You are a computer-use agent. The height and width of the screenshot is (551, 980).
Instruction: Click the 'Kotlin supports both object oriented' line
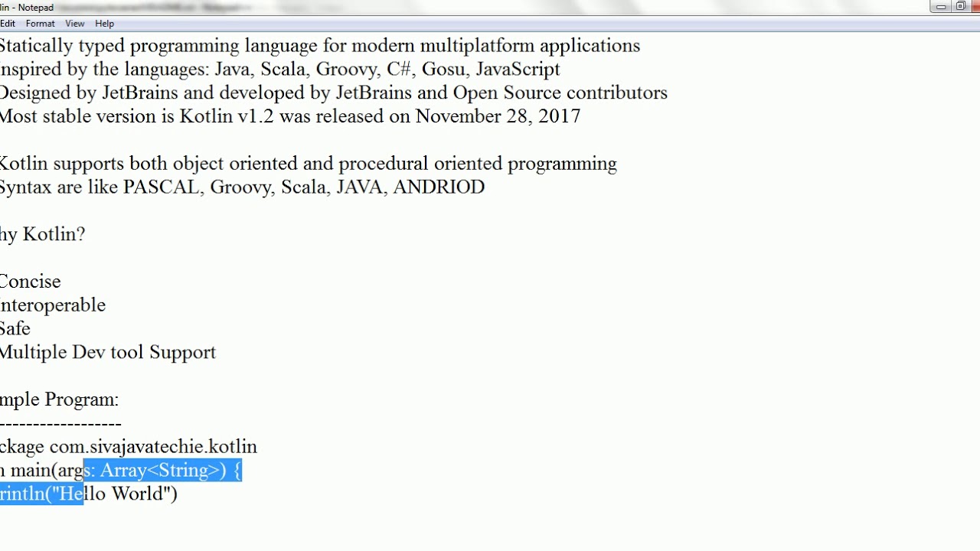click(309, 164)
